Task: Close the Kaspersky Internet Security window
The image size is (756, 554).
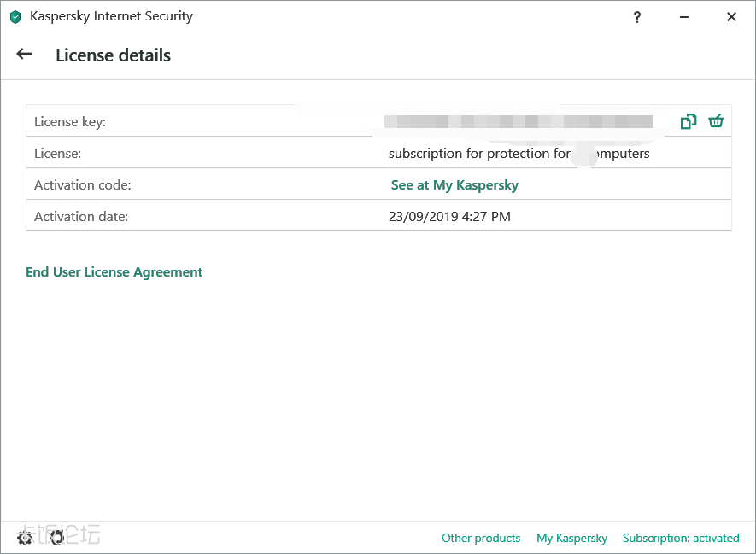Action: 731,17
